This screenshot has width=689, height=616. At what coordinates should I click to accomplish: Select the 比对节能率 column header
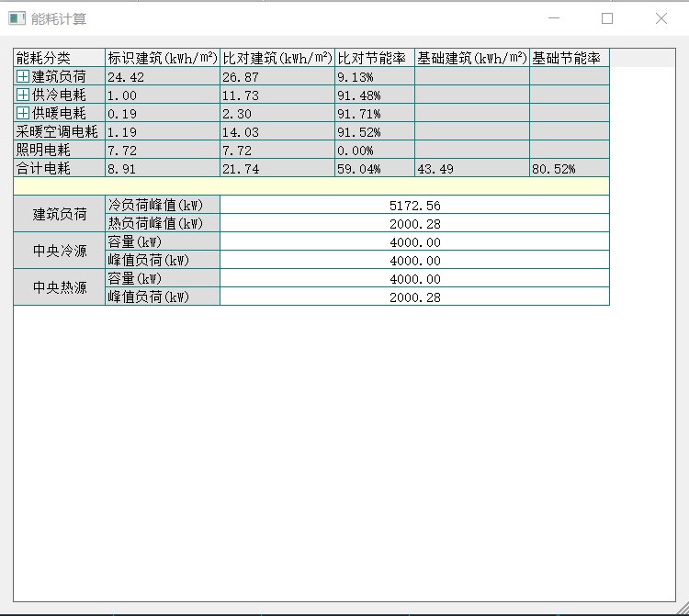(x=375, y=59)
